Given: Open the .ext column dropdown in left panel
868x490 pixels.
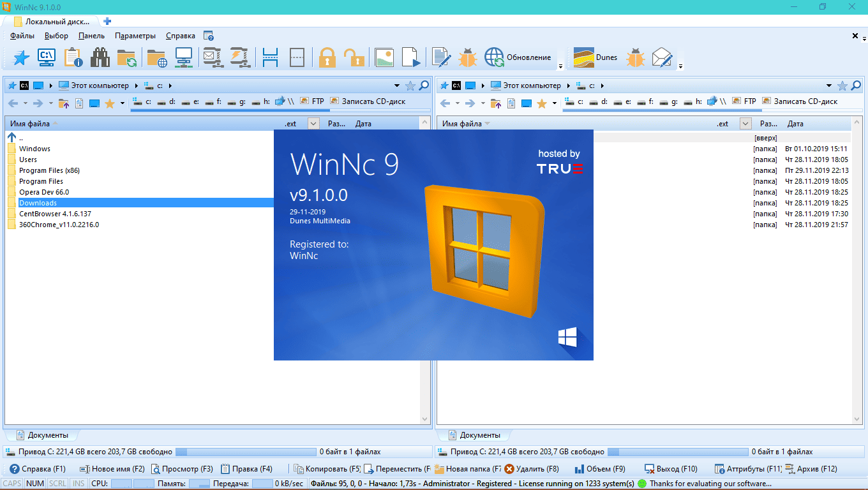Looking at the screenshot, I should 313,124.
